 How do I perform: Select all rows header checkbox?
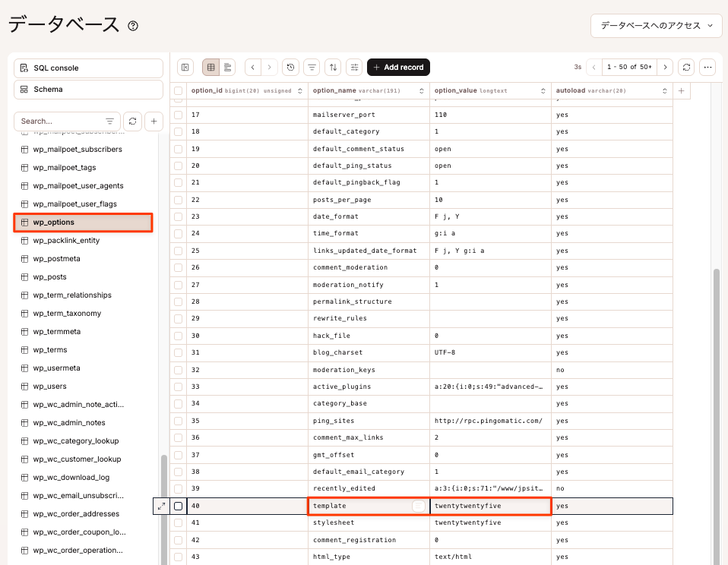(179, 90)
